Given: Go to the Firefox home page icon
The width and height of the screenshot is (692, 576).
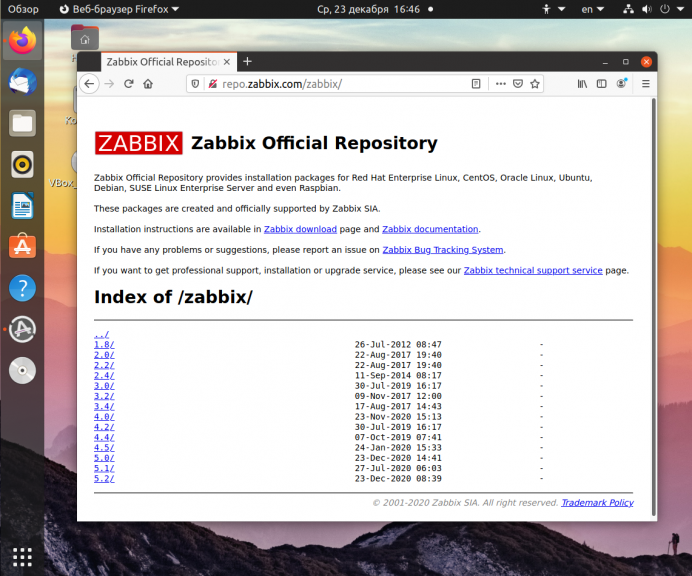Looking at the screenshot, I should 148,84.
